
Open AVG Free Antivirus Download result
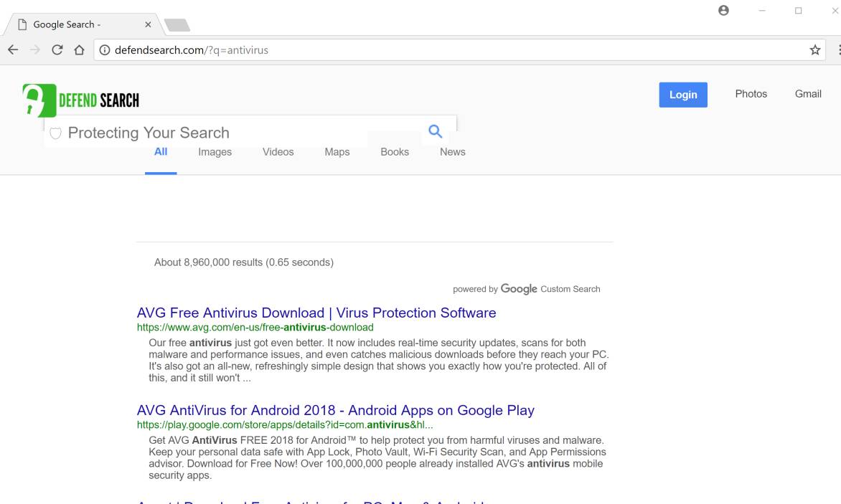click(316, 313)
